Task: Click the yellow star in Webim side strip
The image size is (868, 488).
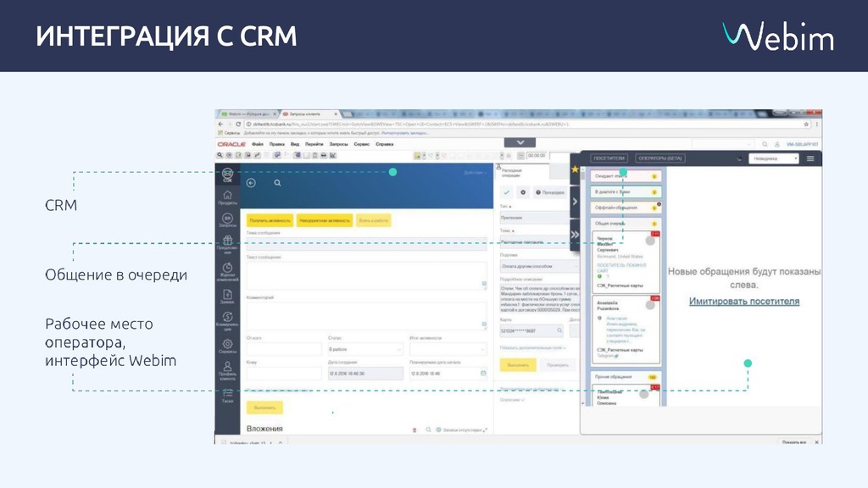Action: coord(575,169)
